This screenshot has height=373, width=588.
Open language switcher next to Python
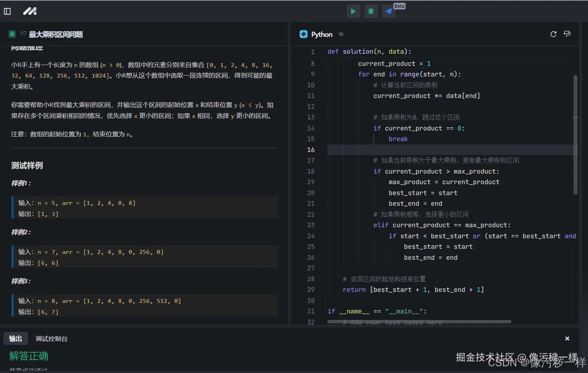[341, 34]
